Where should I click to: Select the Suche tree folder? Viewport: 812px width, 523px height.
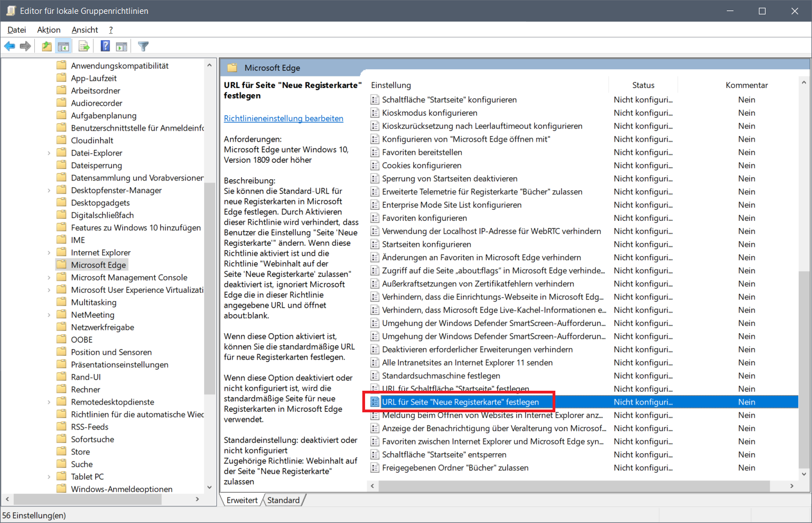(x=82, y=464)
